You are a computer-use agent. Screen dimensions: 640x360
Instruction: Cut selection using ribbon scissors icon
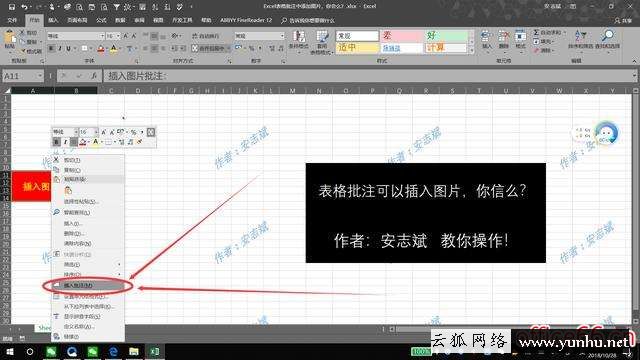(x=22, y=33)
